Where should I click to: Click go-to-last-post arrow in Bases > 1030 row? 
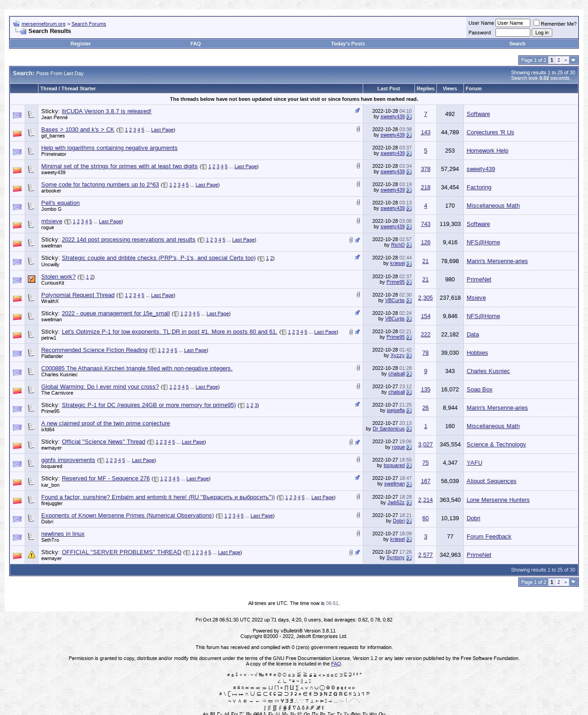click(x=409, y=136)
